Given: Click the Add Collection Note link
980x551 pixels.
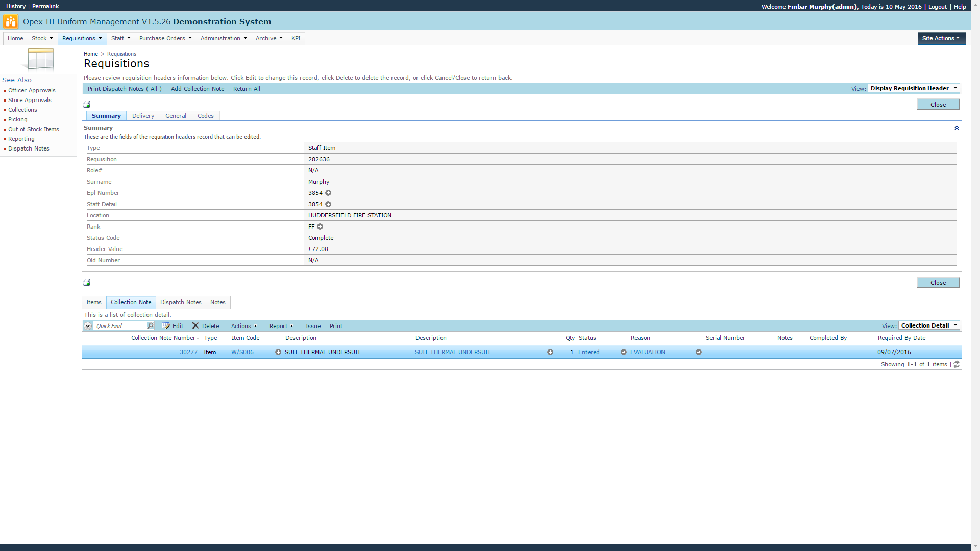Looking at the screenshot, I should pos(198,89).
